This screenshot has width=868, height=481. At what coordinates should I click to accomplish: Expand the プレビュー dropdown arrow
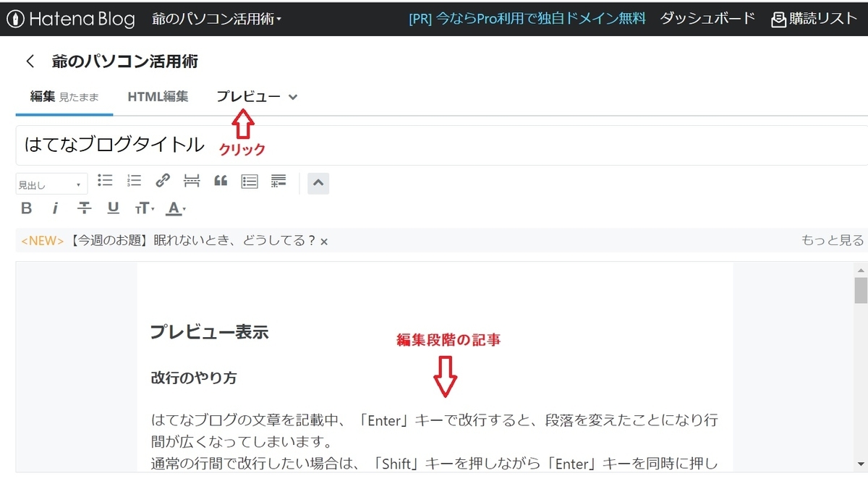pos(292,95)
